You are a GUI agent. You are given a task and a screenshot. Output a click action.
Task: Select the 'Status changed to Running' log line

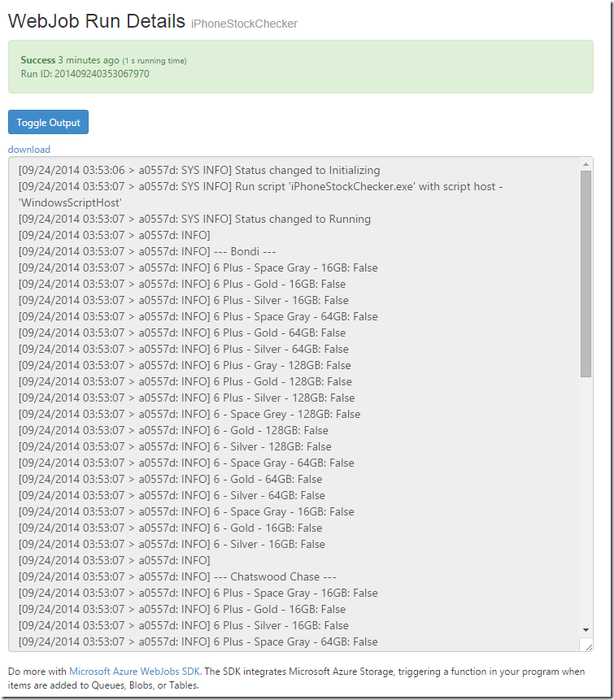(x=194, y=219)
